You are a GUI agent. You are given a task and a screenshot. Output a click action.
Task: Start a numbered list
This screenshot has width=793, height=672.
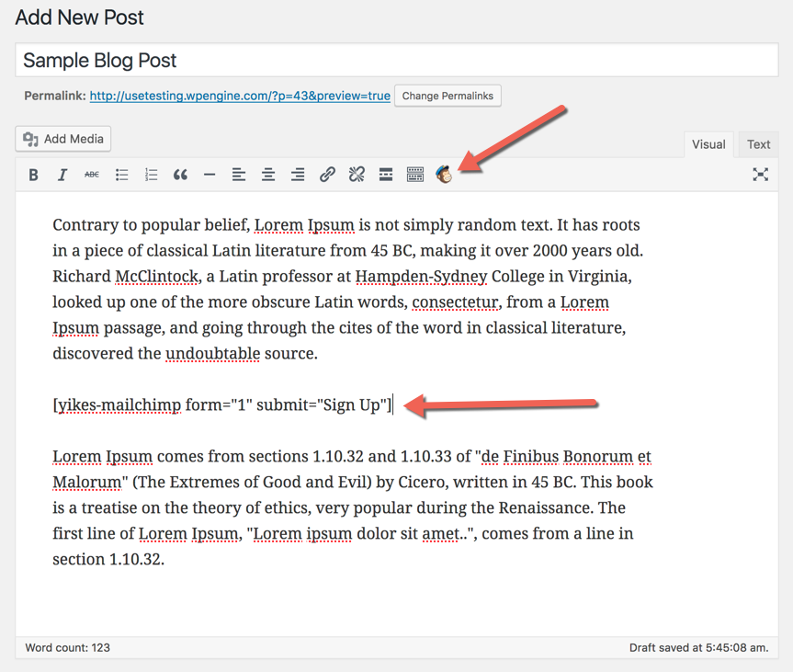click(x=151, y=175)
